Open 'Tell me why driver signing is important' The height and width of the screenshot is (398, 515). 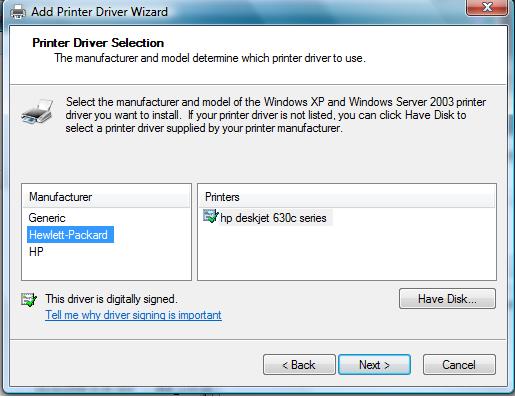coord(133,315)
